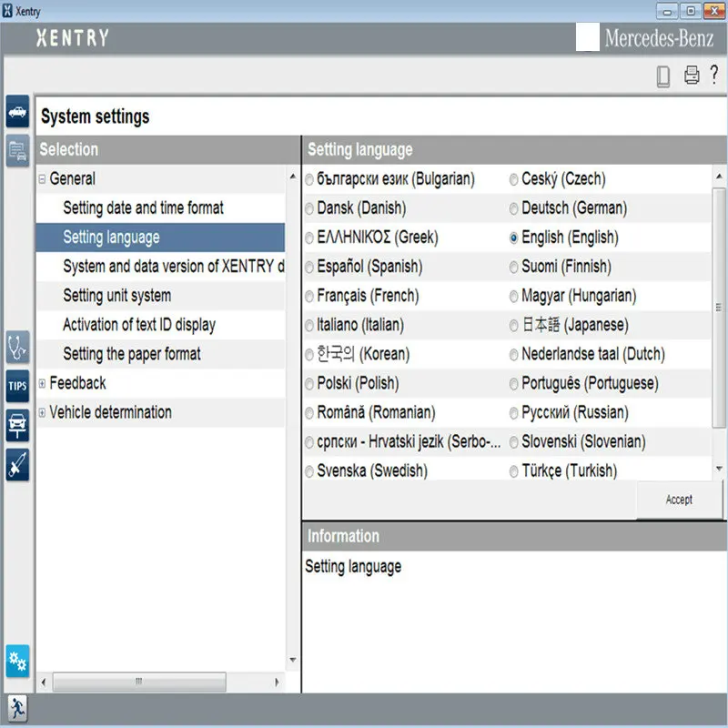Click the horizontal scrollbar thumb in Selection panel
This screenshot has width=728, height=728.
click(x=139, y=682)
